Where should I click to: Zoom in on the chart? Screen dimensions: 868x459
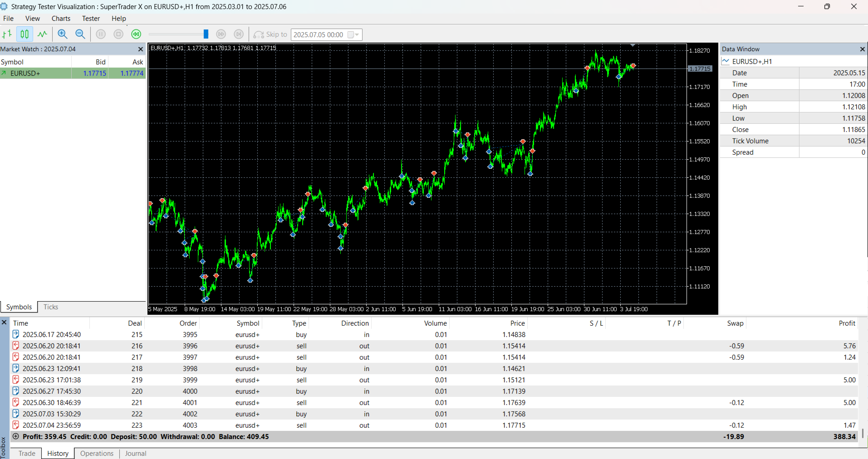click(x=63, y=34)
